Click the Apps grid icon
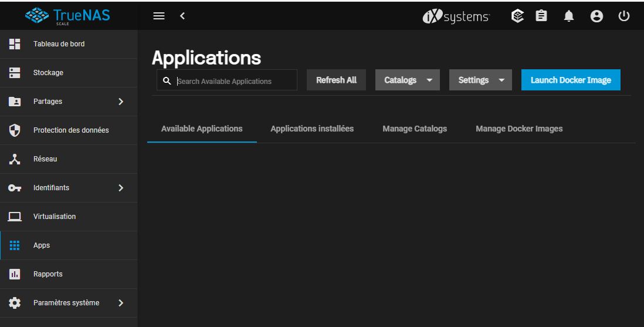 (x=15, y=245)
